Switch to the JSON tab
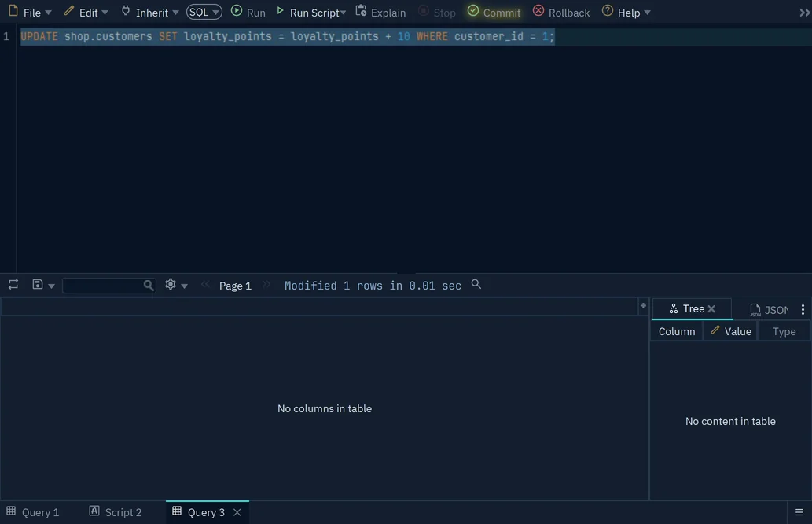Viewport: 812px width, 524px height. click(x=769, y=309)
